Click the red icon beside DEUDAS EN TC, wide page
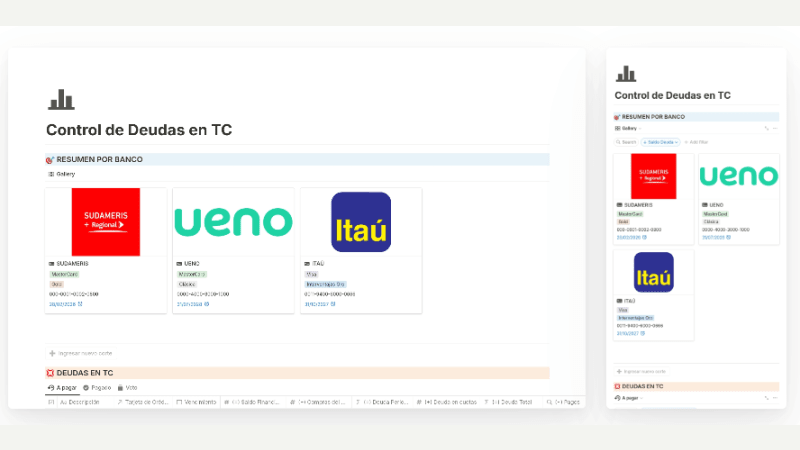The width and height of the screenshot is (800, 450). [50, 373]
